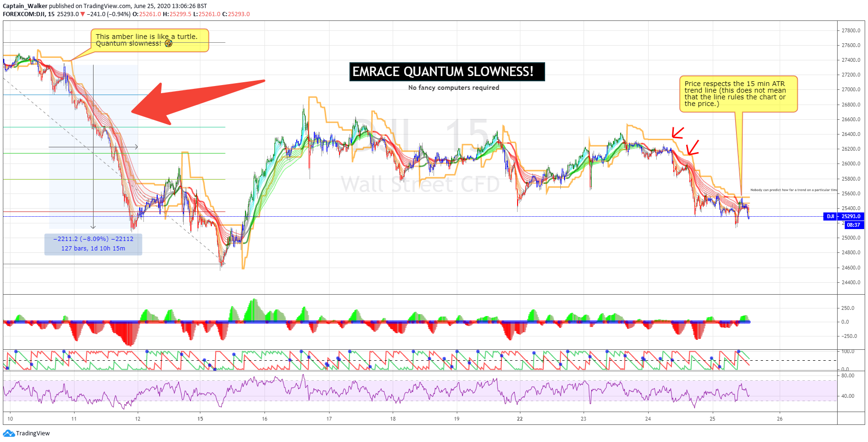Click the 250.0 histogram axis label
This screenshot has height=442, width=868.
(x=848, y=308)
